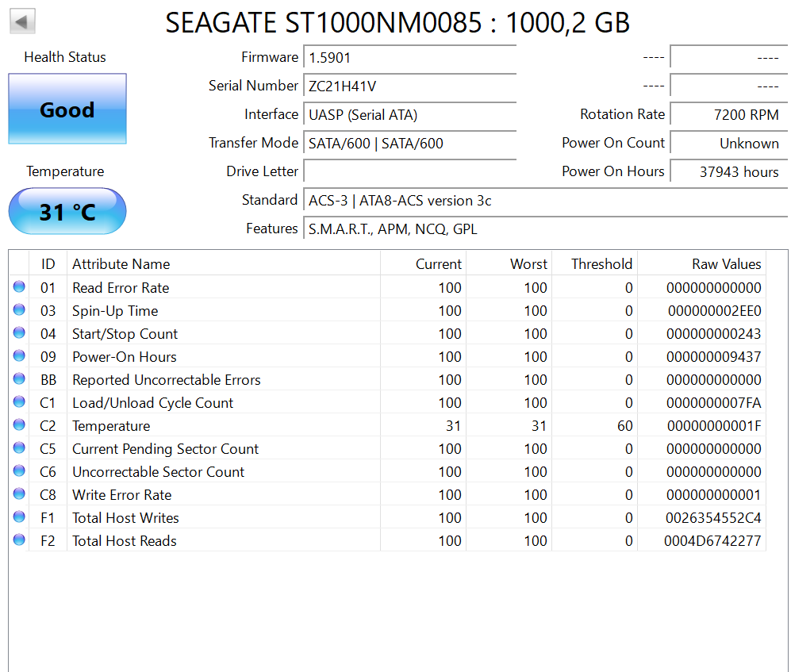The height and width of the screenshot is (672, 791).
Task: Click the ID column header
Action: click(48, 264)
